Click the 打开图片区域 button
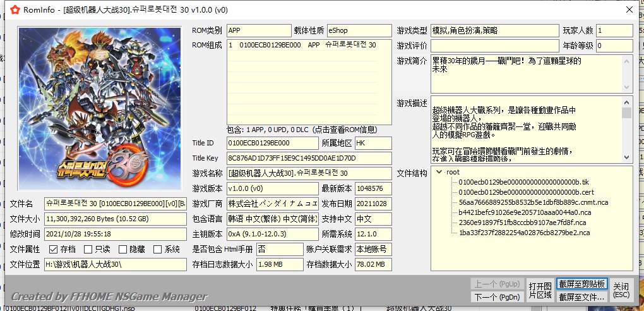Screen dimensions: 644x311 point(540,290)
